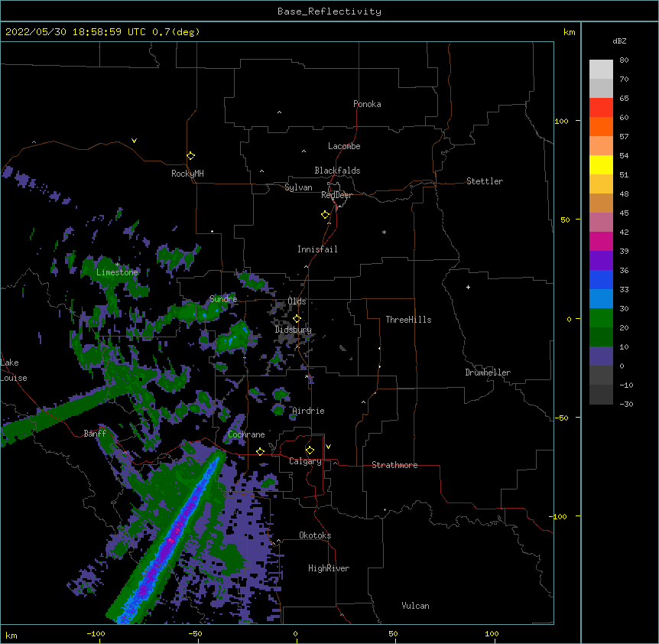Viewport: 659px width, 644px height.
Task: Click the yellow diamond marker east of Cochrane
Action: pos(260,451)
